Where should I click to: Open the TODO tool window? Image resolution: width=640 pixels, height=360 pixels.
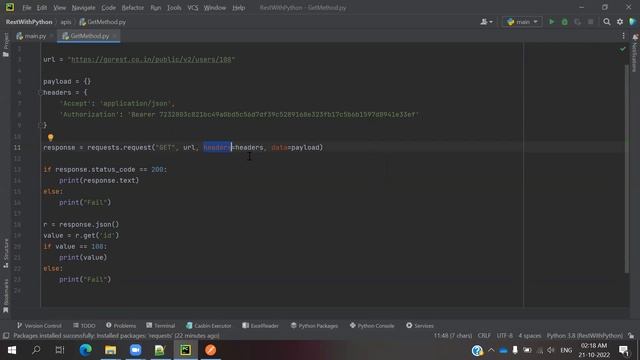(84, 326)
